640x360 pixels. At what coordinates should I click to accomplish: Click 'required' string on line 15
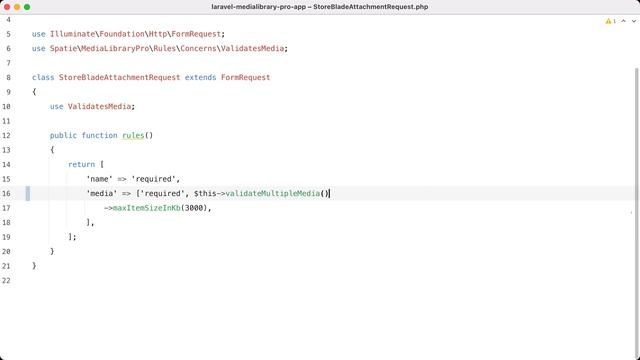click(153, 179)
